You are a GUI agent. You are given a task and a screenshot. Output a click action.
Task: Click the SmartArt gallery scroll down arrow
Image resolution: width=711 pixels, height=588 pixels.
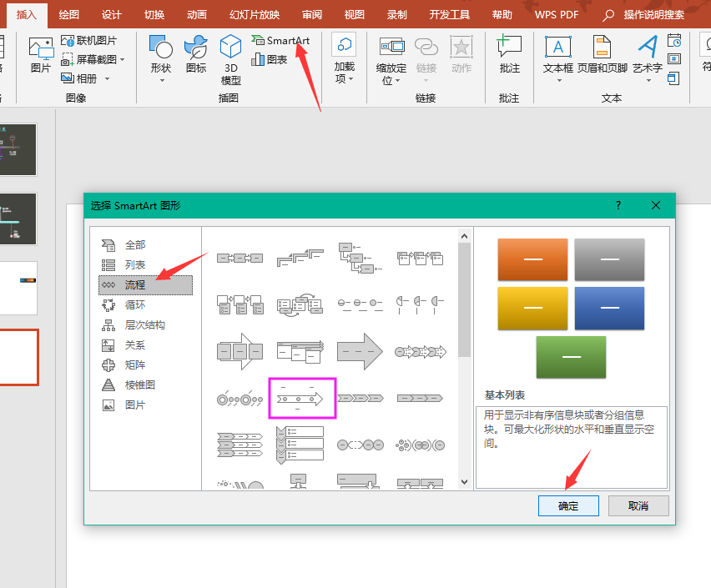[x=464, y=482]
